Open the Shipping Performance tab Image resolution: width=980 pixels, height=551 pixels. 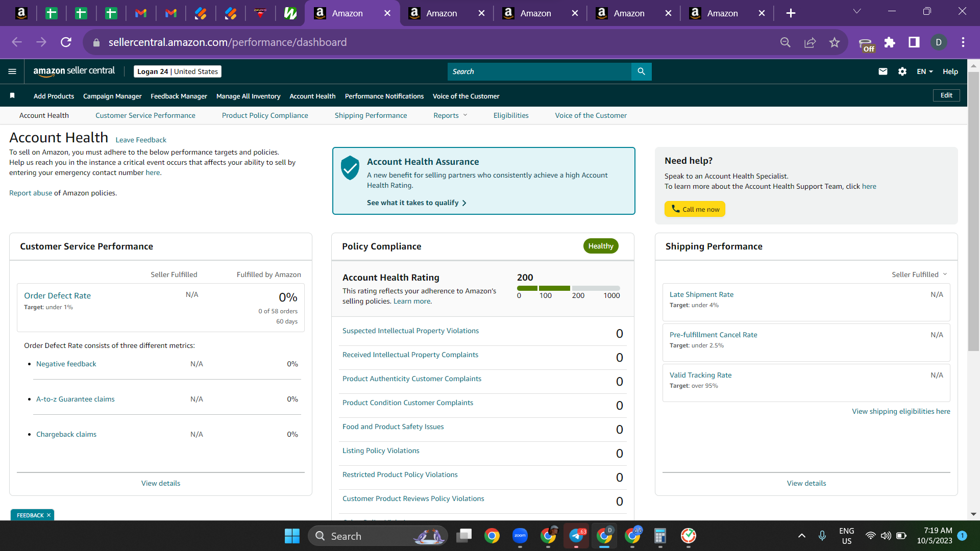[x=371, y=116]
